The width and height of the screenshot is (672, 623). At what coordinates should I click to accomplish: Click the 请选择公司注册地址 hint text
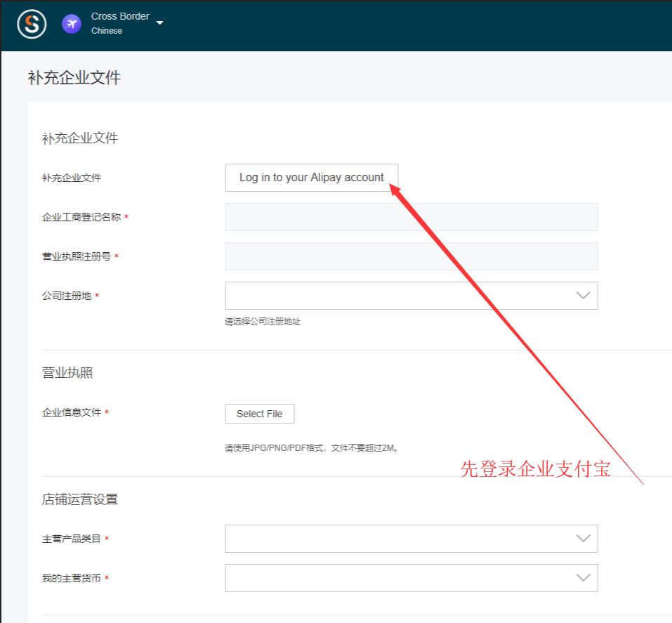click(x=263, y=322)
